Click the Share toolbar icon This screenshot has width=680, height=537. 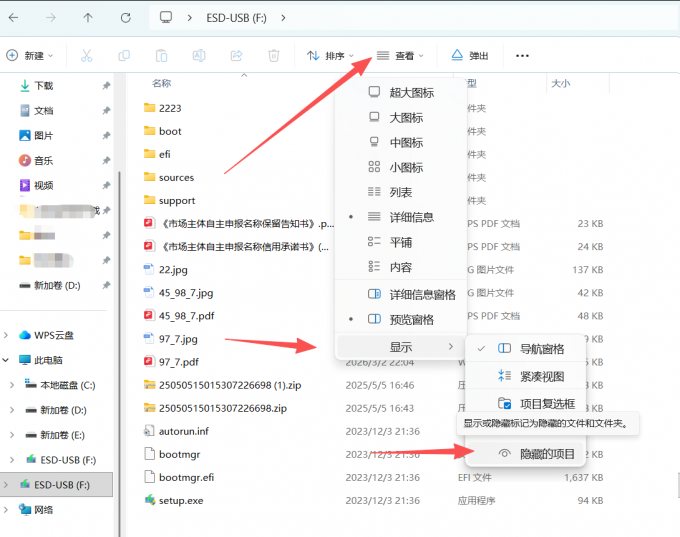[x=236, y=56]
